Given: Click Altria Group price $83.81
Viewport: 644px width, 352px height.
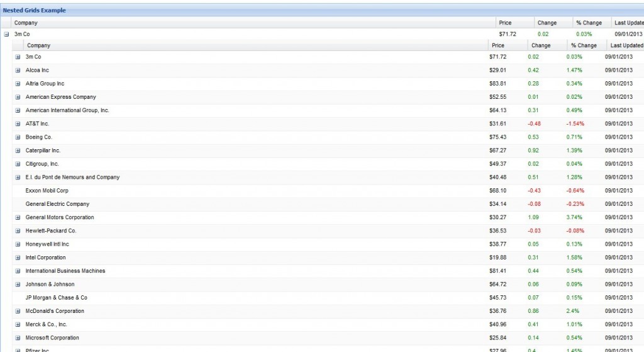Looking at the screenshot, I should click(498, 84).
